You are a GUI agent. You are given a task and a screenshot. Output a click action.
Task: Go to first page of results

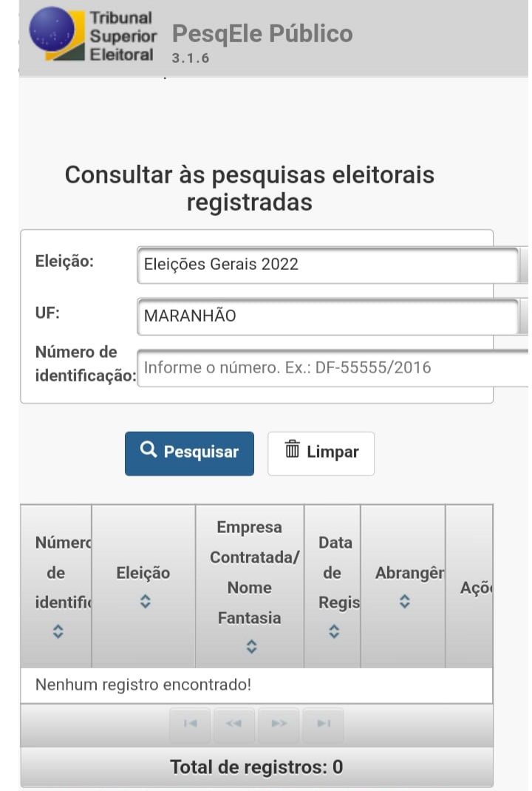[190, 724]
